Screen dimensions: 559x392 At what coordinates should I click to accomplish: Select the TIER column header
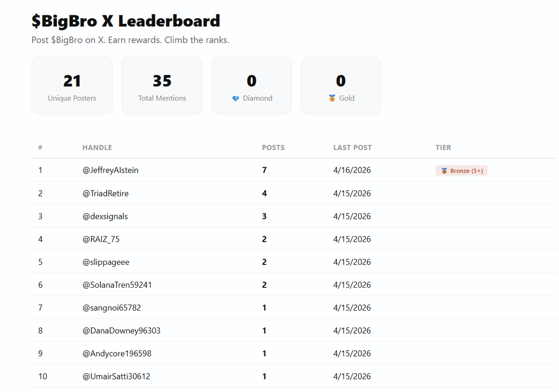(x=443, y=148)
